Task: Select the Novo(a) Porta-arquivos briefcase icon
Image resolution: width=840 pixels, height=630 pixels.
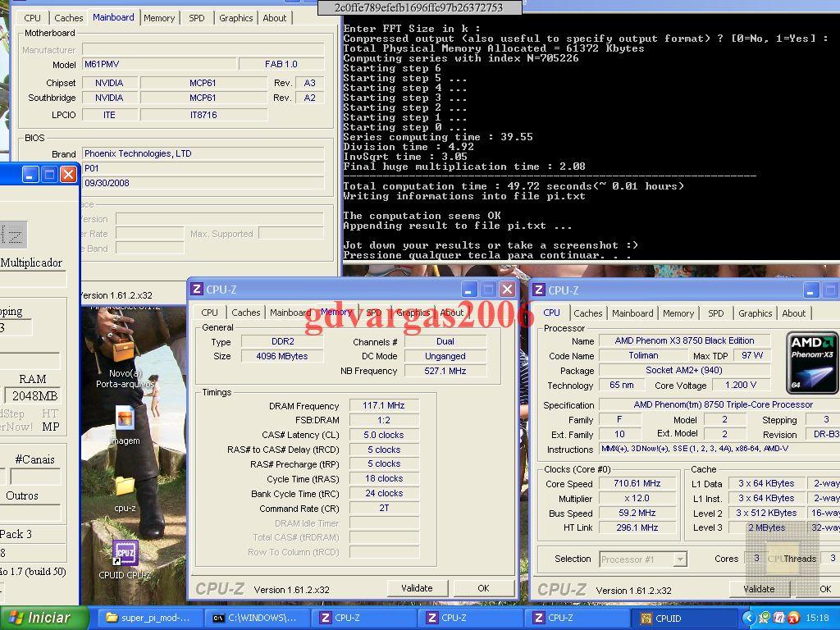Action: coord(125,360)
